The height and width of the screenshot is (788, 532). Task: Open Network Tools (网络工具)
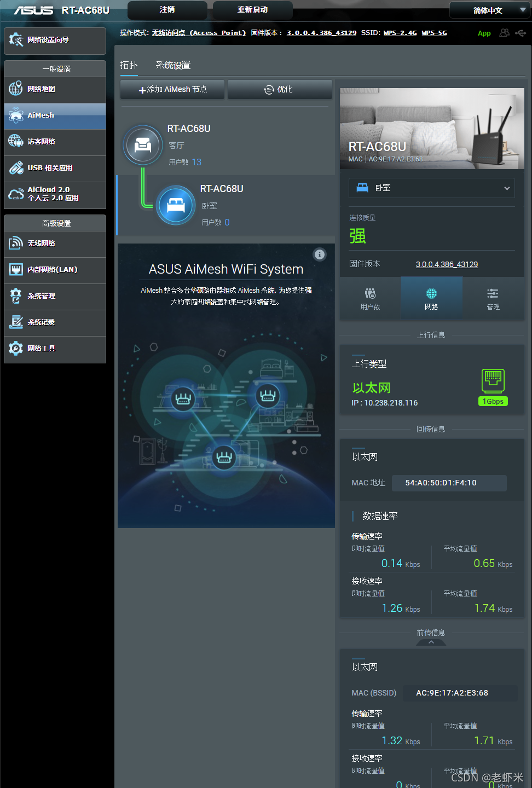tap(55, 349)
